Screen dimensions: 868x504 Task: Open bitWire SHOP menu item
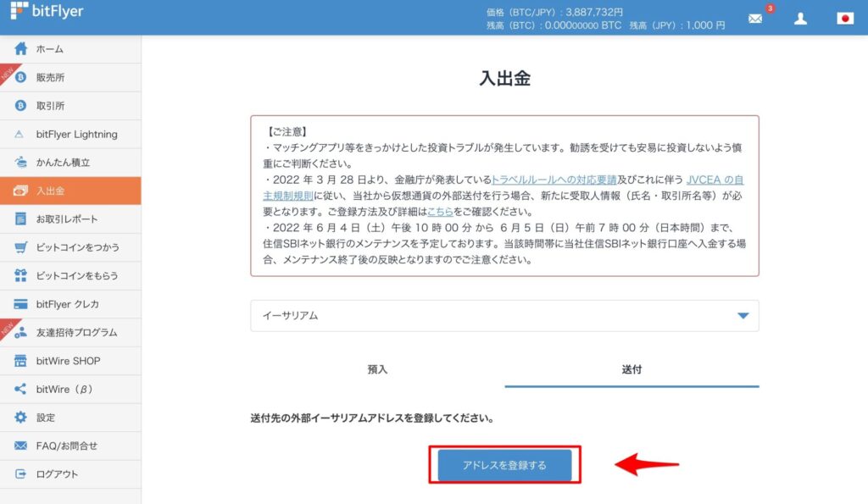[70, 361]
